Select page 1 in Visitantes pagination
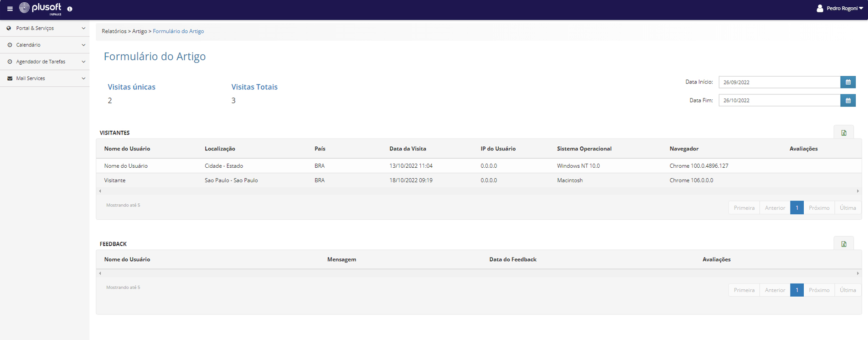 pyautogui.click(x=797, y=208)
